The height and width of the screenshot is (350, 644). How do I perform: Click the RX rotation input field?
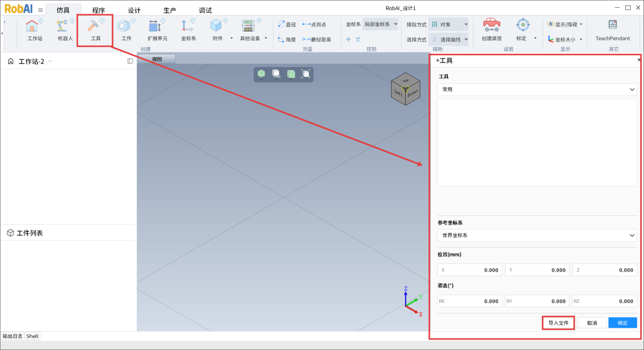[470, 301]
